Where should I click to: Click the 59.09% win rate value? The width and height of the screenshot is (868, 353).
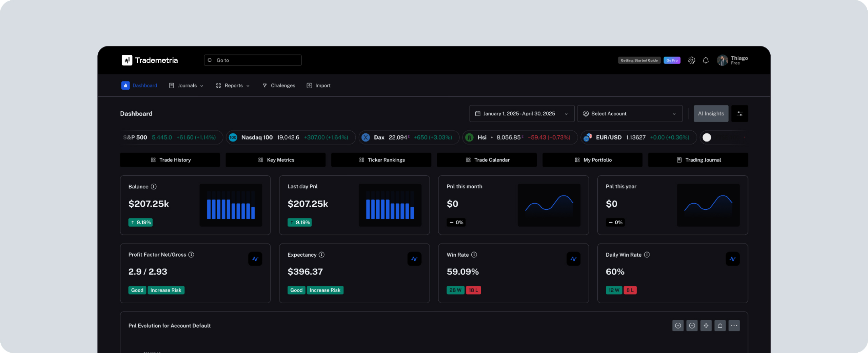[463, 272]
